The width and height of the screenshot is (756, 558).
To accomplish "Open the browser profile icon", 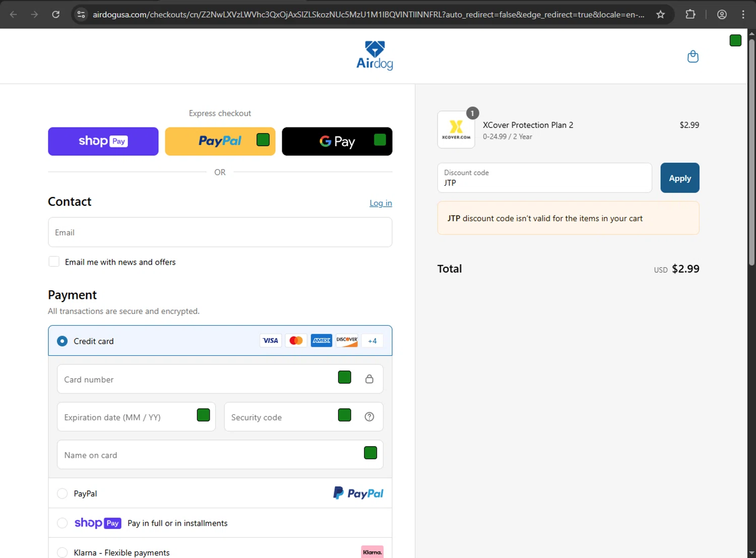I will (722, 15).
